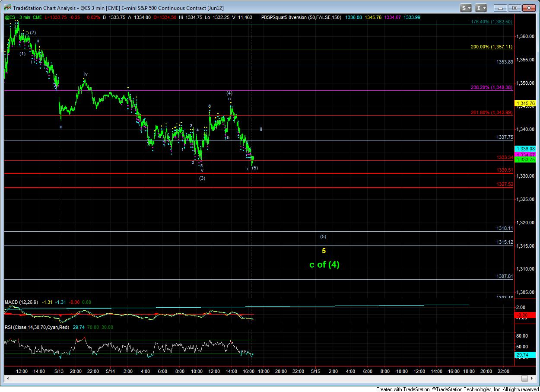Viewport: 540px width, 392px height.
Task: Maximize the Chart Analysis window
Action: (x=515, y=8)
